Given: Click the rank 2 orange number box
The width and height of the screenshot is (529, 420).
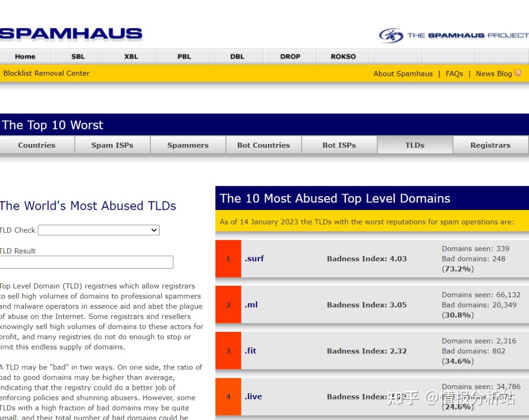Looking at the screenshot, I should click(x=228, y=304).
